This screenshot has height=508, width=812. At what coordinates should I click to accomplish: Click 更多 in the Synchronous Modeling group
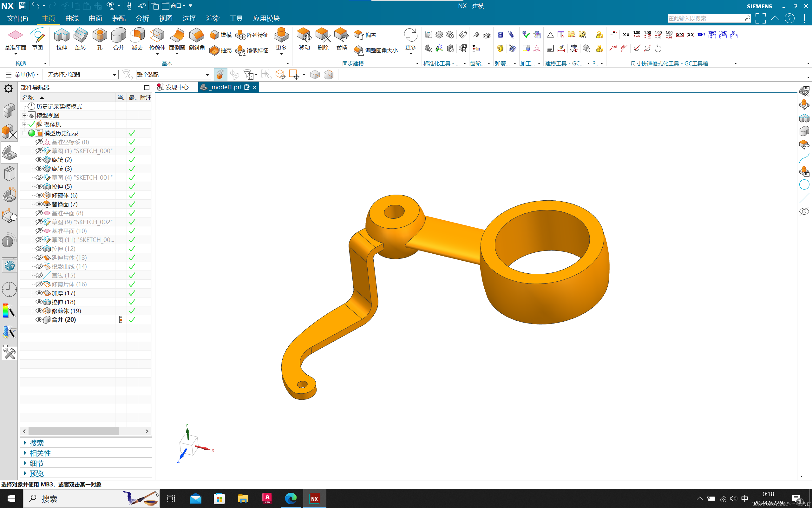[x=411, y=41]
